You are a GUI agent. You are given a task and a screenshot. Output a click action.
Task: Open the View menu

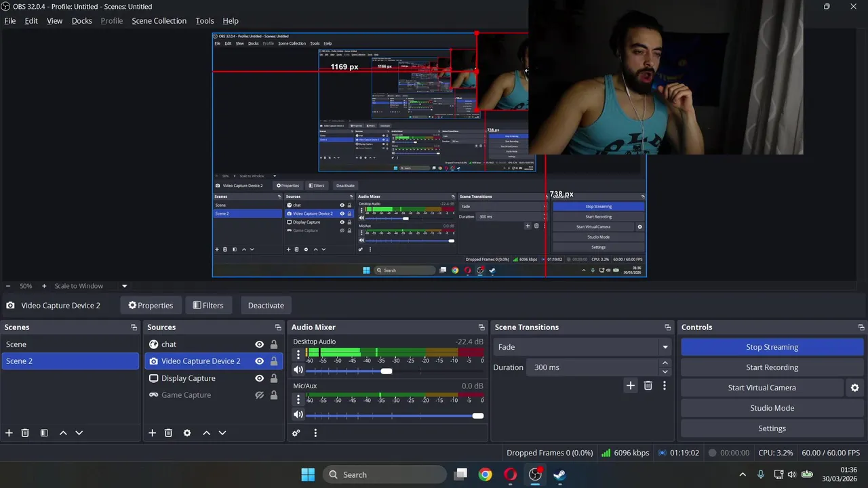[x=54, y=21]
